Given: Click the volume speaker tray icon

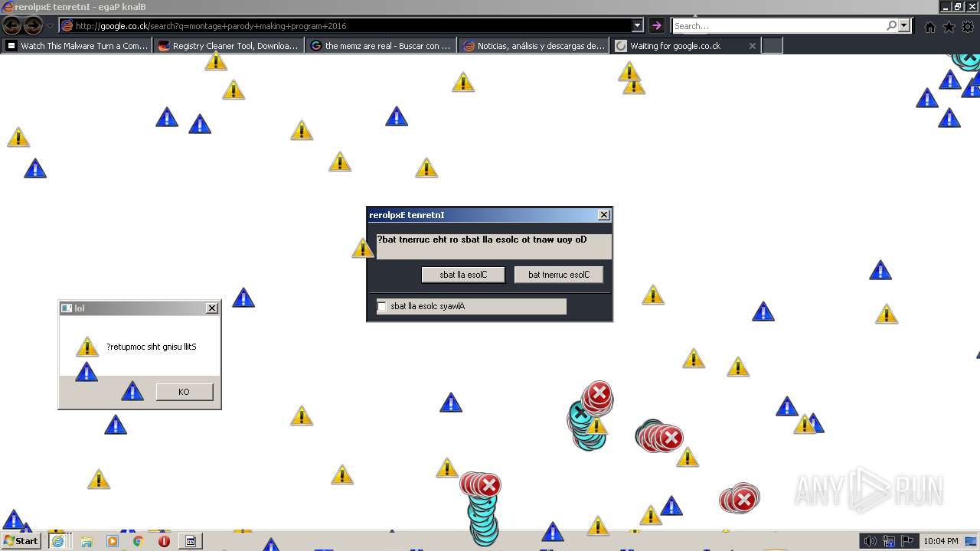Looking at the screenshot, I should pyautogui.click(x=870, y=541).
